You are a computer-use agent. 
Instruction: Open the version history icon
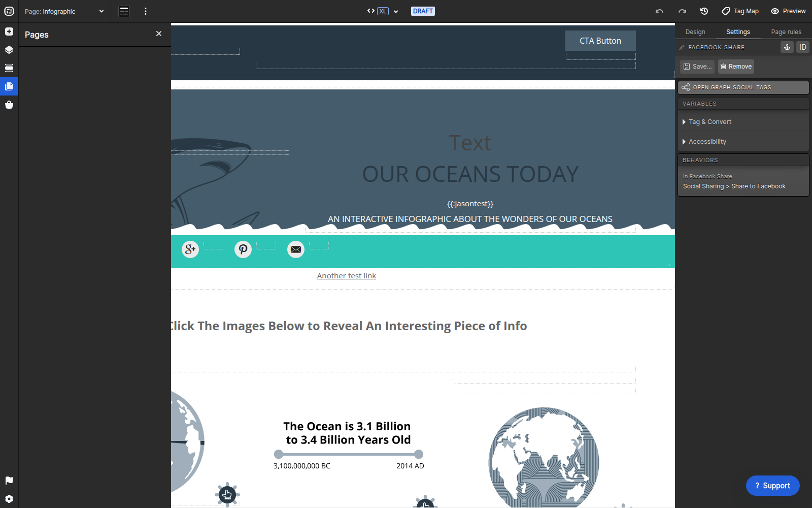704,11
